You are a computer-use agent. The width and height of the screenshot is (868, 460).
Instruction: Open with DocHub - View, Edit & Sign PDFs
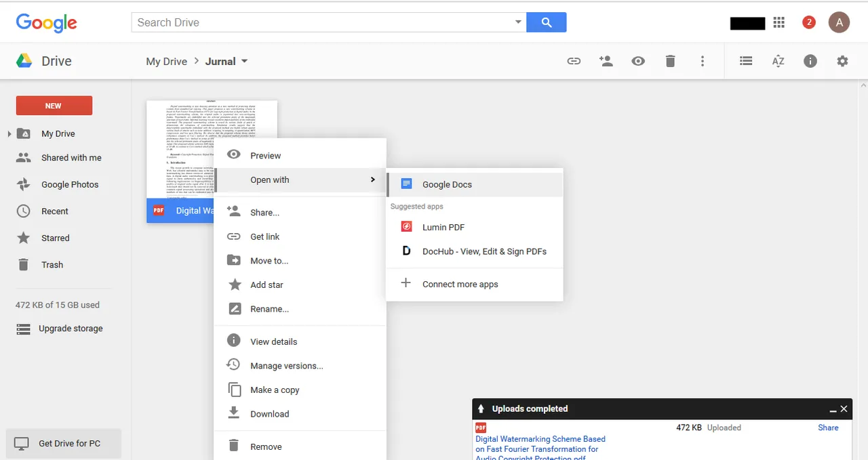475,251
